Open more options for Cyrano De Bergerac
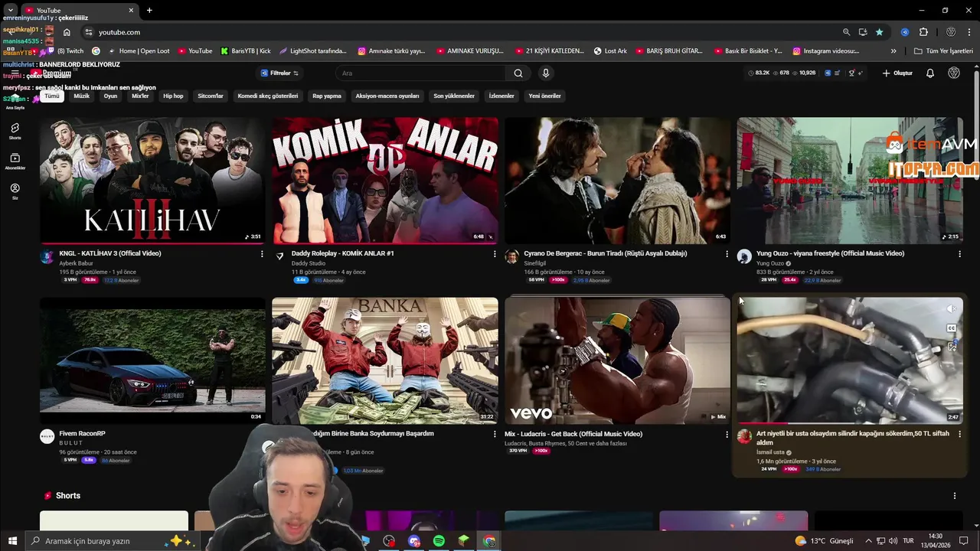 point(727,254)
